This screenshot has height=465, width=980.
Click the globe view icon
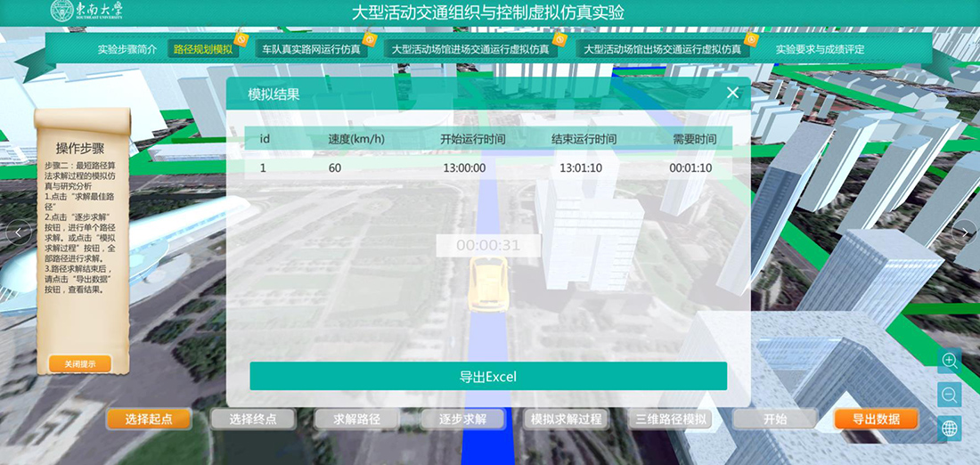point(950,428)
